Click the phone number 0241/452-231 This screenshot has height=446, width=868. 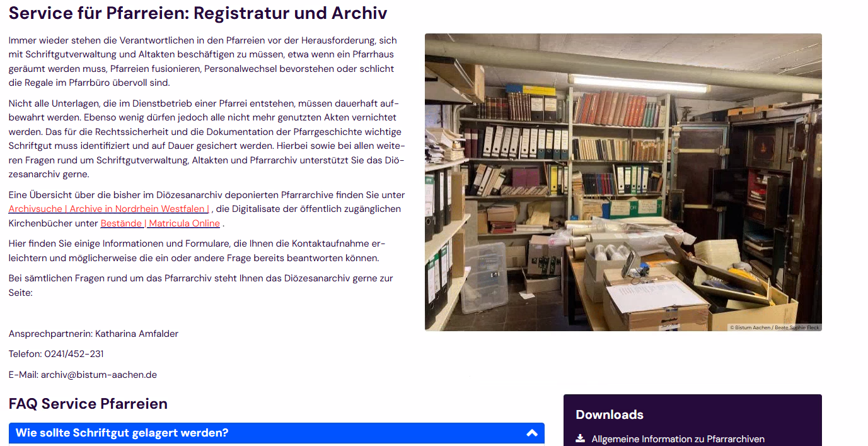[x=74, y=354]
